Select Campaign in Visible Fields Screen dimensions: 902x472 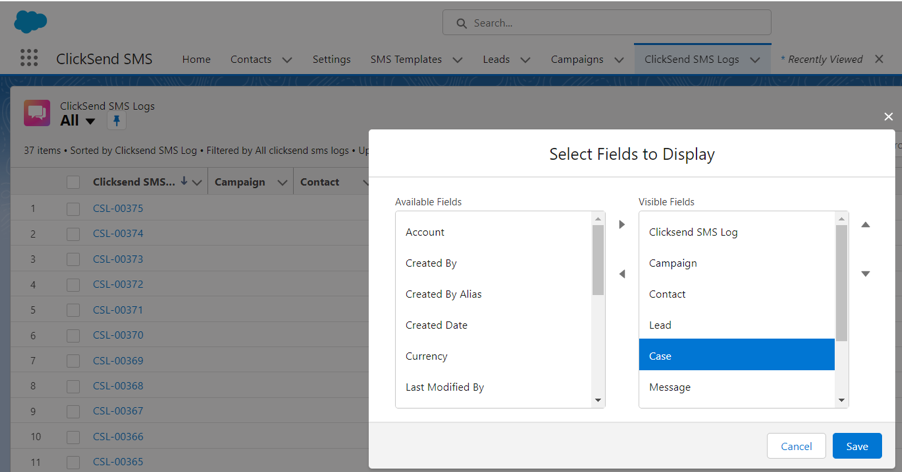click(x=737, y=263)
